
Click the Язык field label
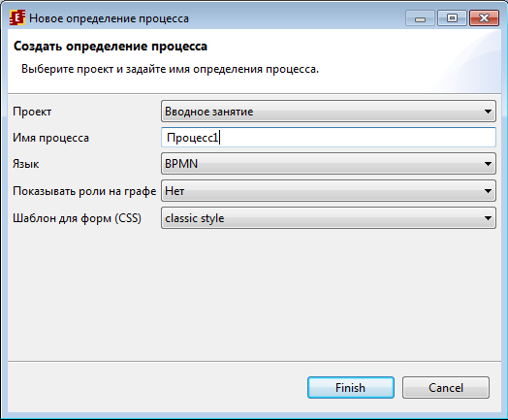[x=26, y=164]
